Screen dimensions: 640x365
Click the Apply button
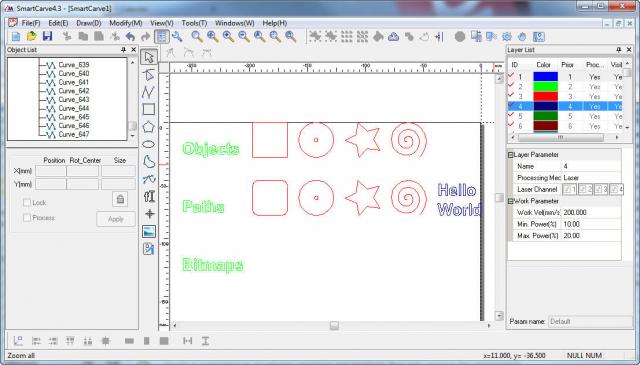[x=116, y=219]
